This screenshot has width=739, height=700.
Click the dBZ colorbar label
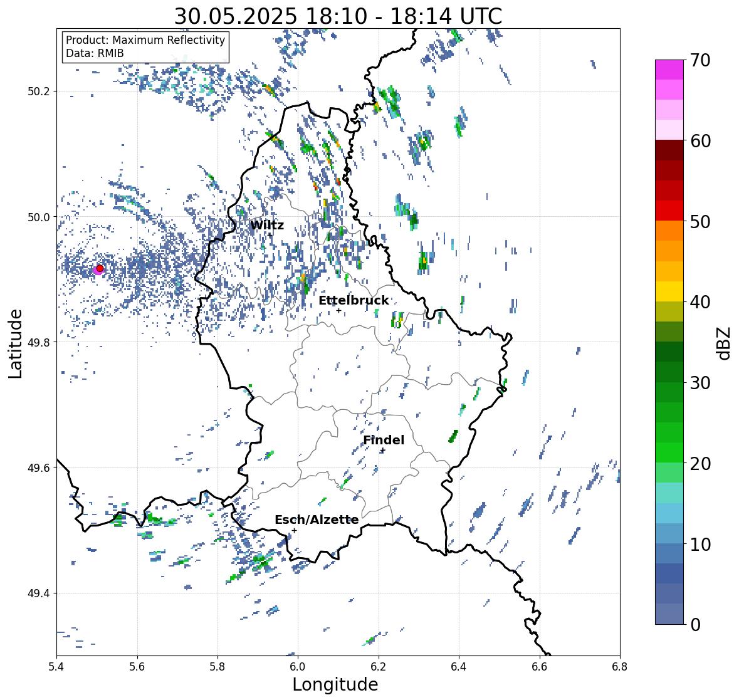click(724, 343)
